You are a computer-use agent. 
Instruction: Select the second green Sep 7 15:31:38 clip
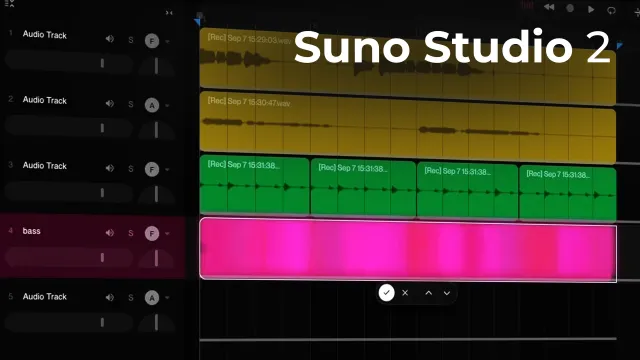pyautogui.click(x=363, y=188)
